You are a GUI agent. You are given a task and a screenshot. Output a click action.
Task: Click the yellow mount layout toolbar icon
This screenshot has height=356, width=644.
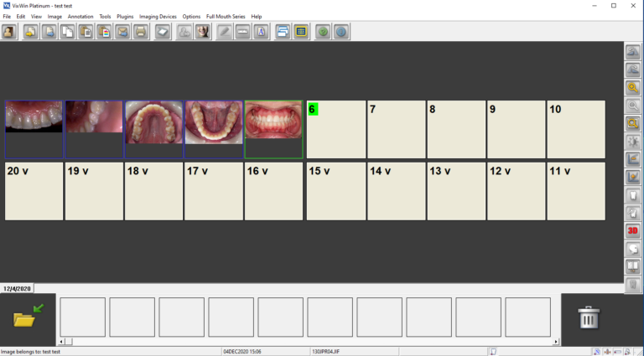[x=301, y=32]
